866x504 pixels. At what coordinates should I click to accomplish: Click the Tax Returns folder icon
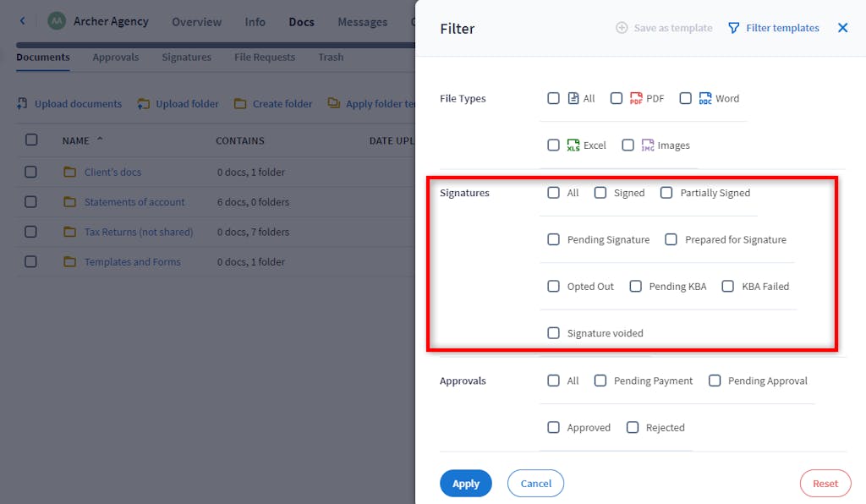(69, 232)
